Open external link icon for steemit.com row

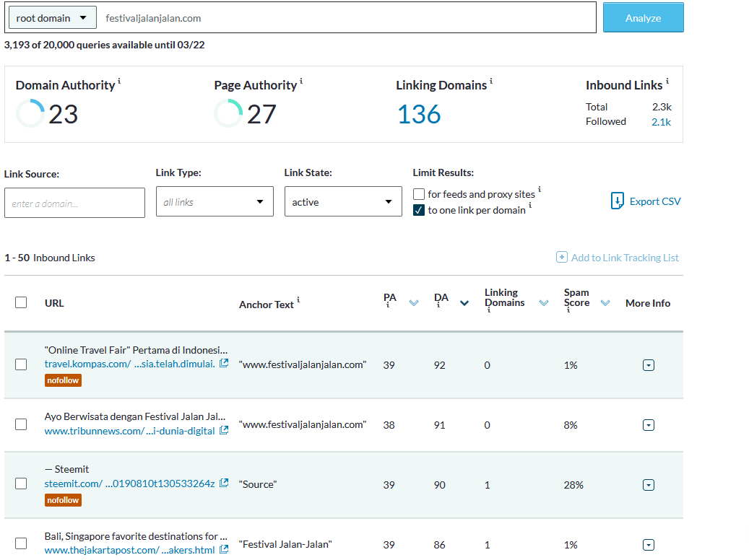(x=224, y=483)
